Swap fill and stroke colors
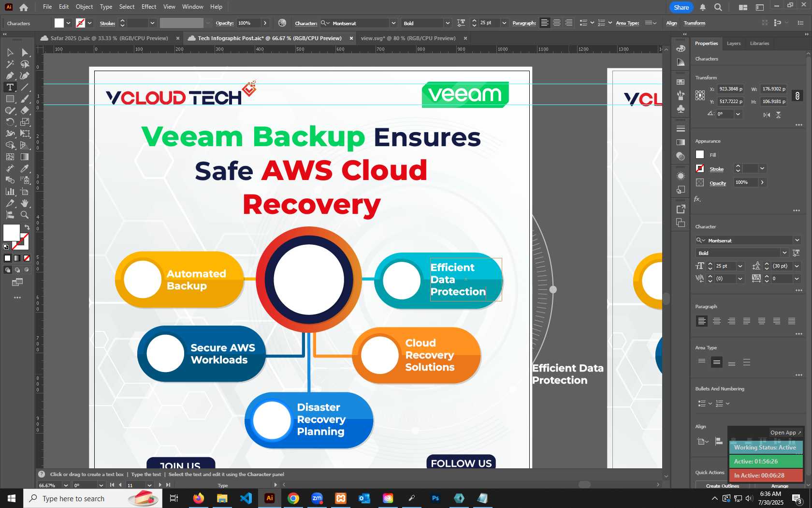The height and width of the screenshot is (508, 812). 27,227
